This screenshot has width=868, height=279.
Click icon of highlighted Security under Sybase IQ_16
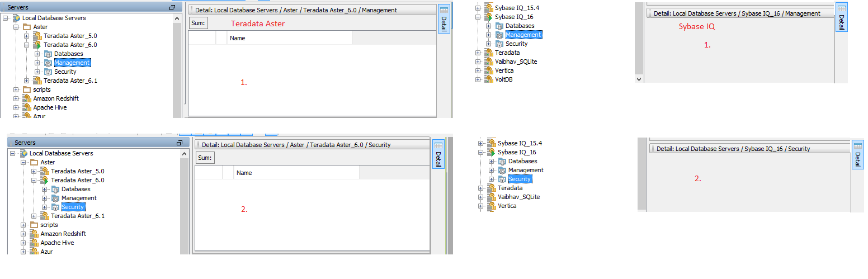coord(502,179)
